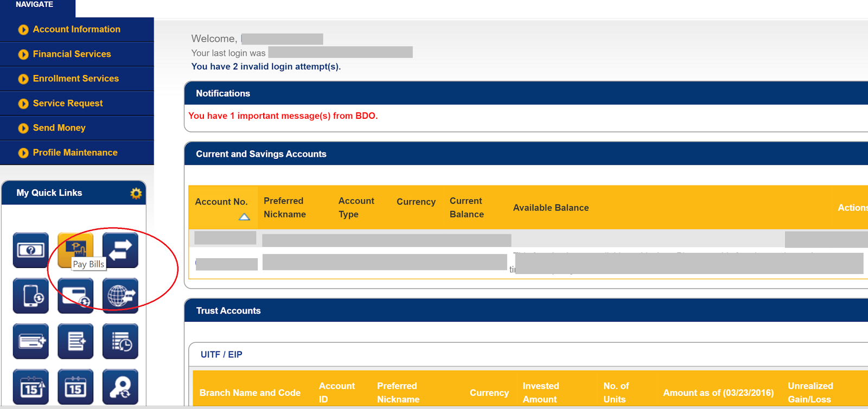Viewport: 868px width, 409px height.
Task: Click Branch Name and Code column header
Action: 250,393
